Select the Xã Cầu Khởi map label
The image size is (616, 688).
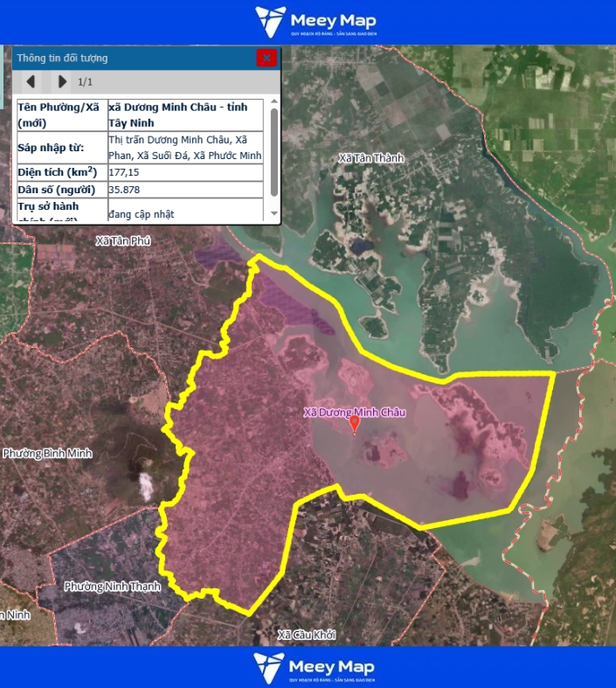click(306, 635)
